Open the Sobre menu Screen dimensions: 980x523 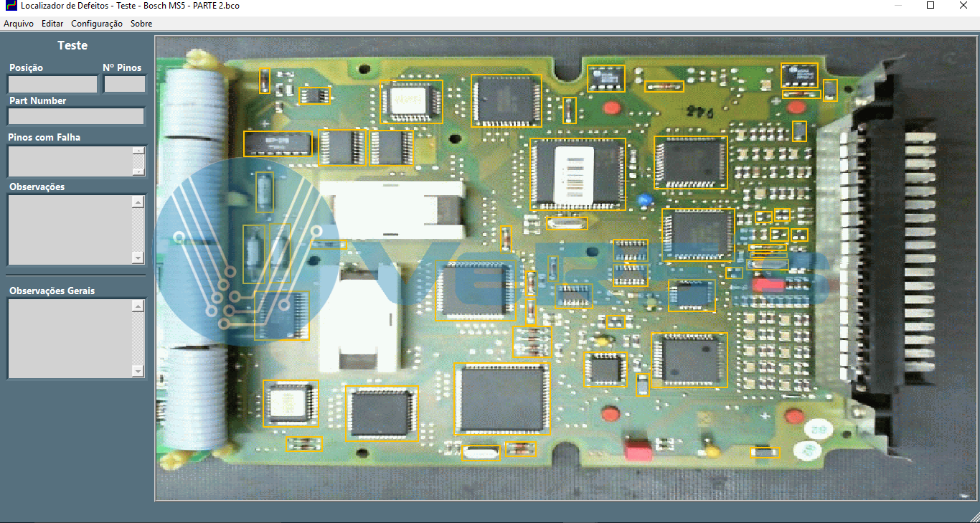coord(141,24)
